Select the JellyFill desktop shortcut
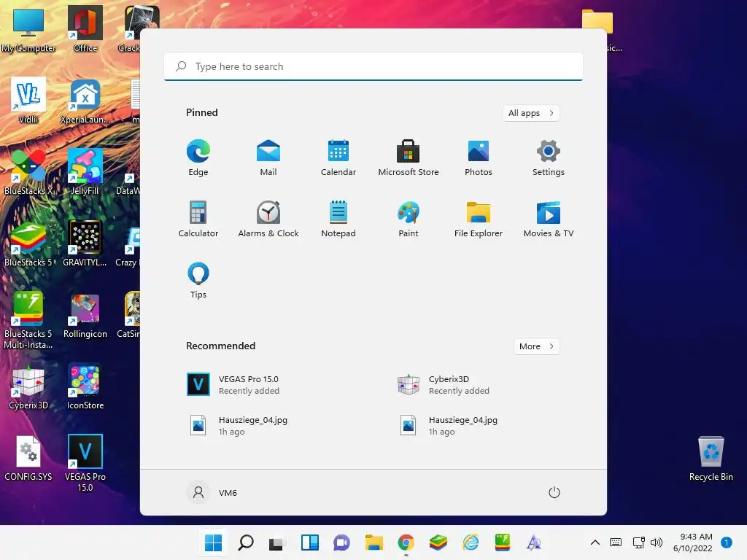747x560 pixels. coord(85,172)
